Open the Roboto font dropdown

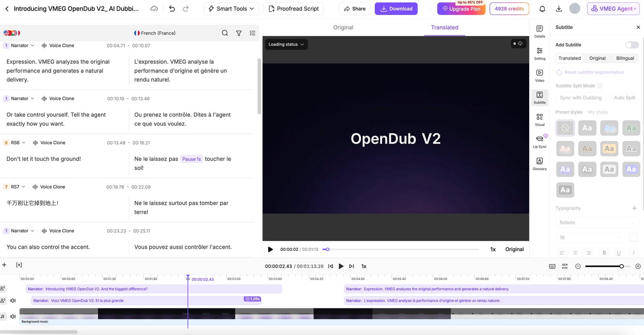click(597, 223)
